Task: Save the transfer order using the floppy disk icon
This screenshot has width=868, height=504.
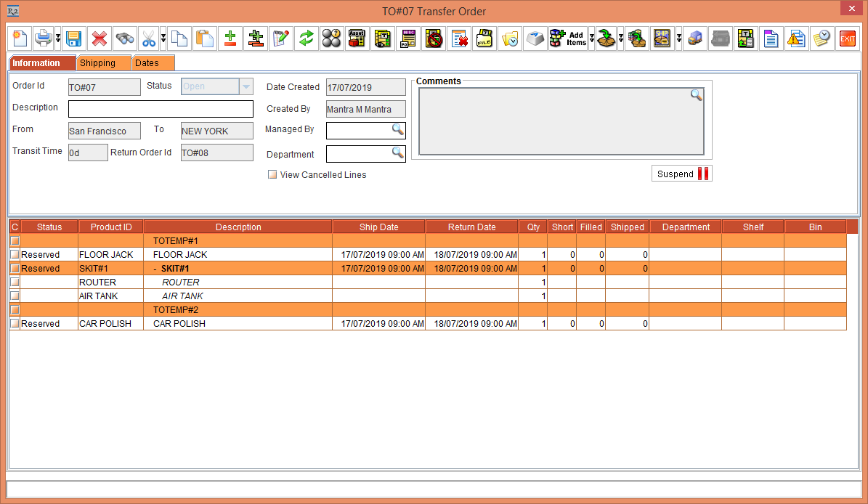Action: [74, 38]
